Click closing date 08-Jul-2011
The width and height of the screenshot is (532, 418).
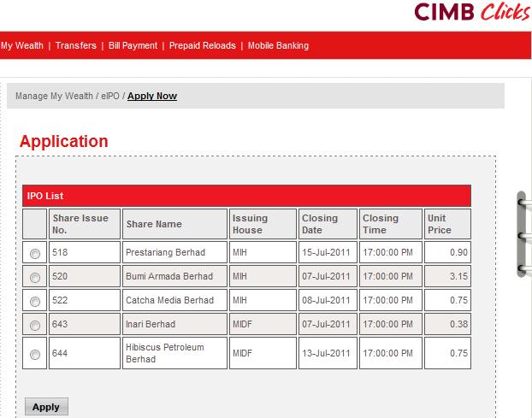(x=326, y=300)
